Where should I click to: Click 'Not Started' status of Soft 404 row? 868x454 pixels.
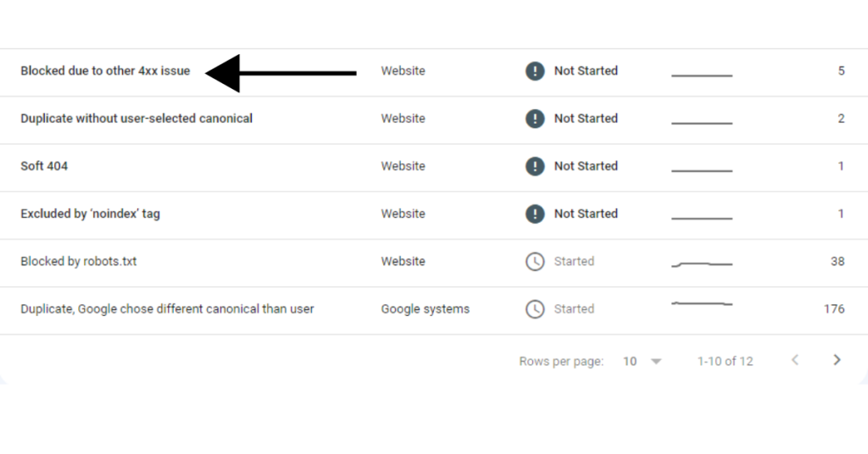pyautogui.click(x=586, y=166)
